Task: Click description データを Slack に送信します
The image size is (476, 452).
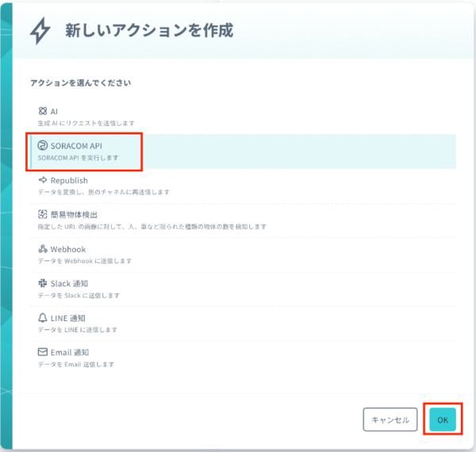Action: pos(79,296)
